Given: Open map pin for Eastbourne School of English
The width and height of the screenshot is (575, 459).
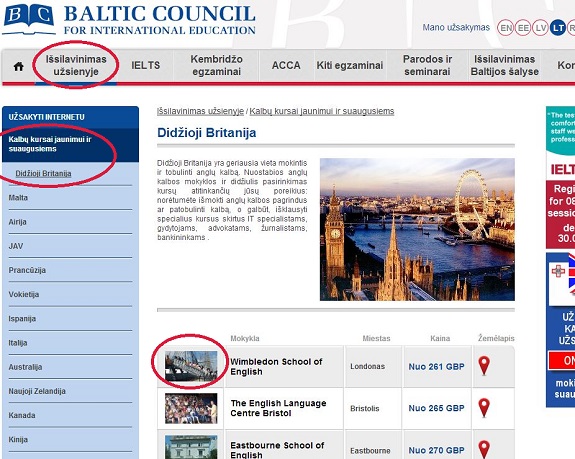Looking at the screenshot, I should (x=484, y=449).
